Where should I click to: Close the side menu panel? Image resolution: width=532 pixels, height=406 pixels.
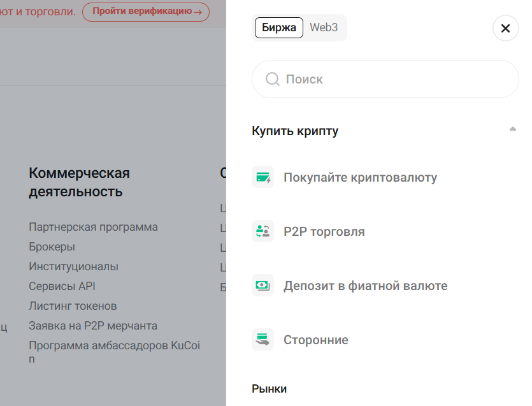[x=505, y=28]
